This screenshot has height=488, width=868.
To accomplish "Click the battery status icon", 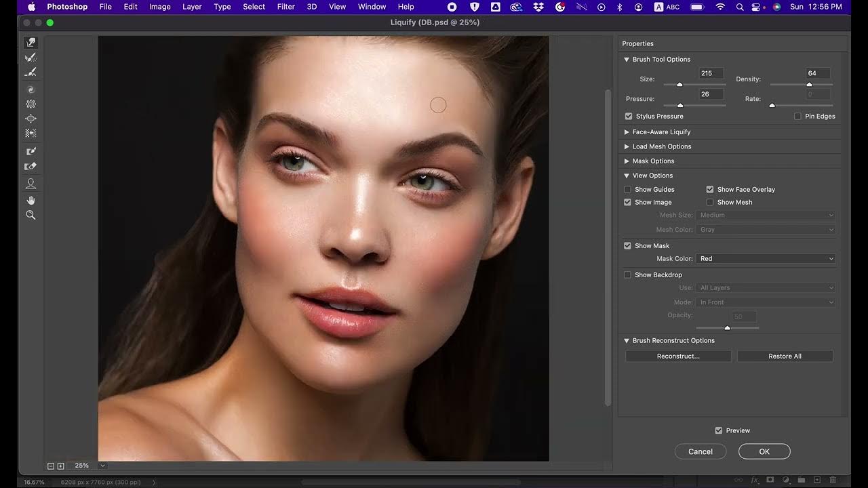I will pyautogui.click(x=697, y=7).
